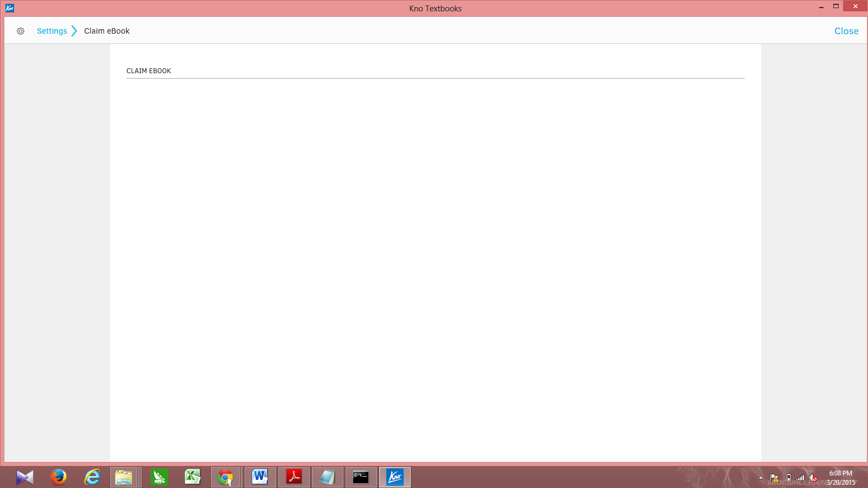Restore down the Kno Textbooks window
The width and height of the screenshot is (868, 488).
pyautogui.click(x=836, y=7)
